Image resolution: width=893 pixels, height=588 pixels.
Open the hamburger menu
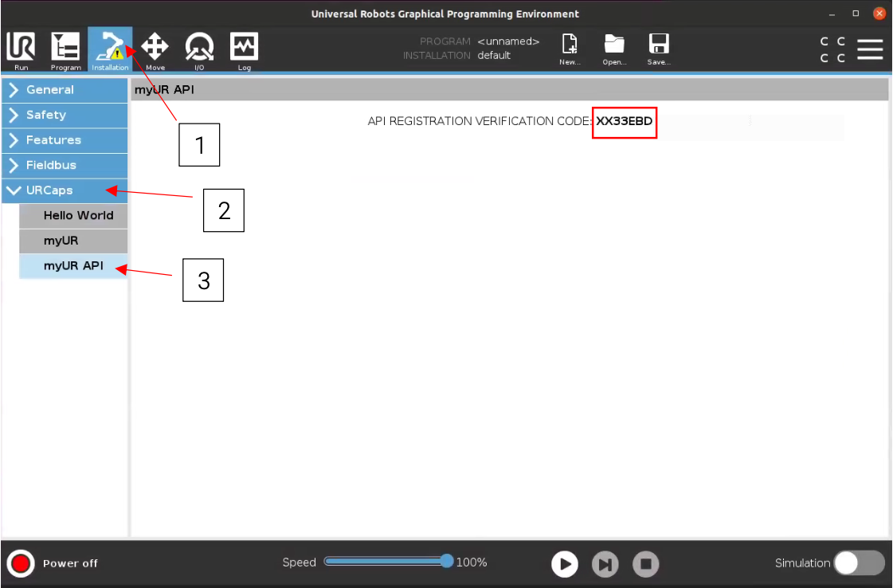coord(870,49)
